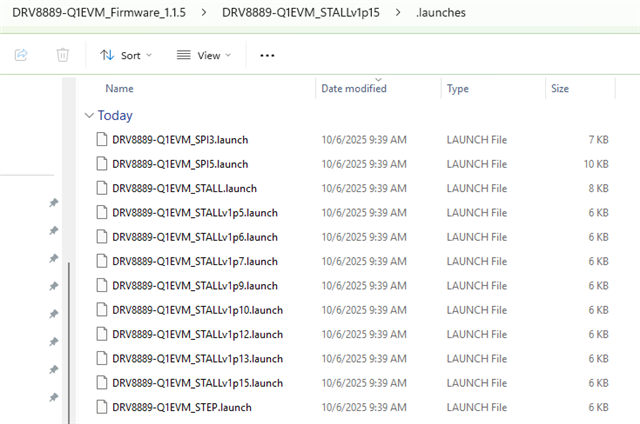Image resolution: width=640 pixels, height=424 pixels.
Task: Click file icon of DRV8889-Q1EVM_STALLv1p9.launch
Action: [x=102, y=286]
